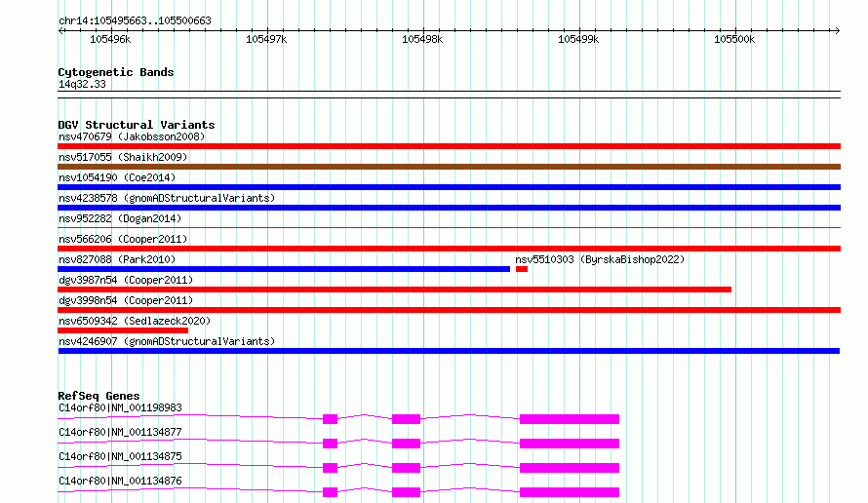
Task: Click the nsv827088 (Park2010) blue bar
Action: (x=284, y=269)
